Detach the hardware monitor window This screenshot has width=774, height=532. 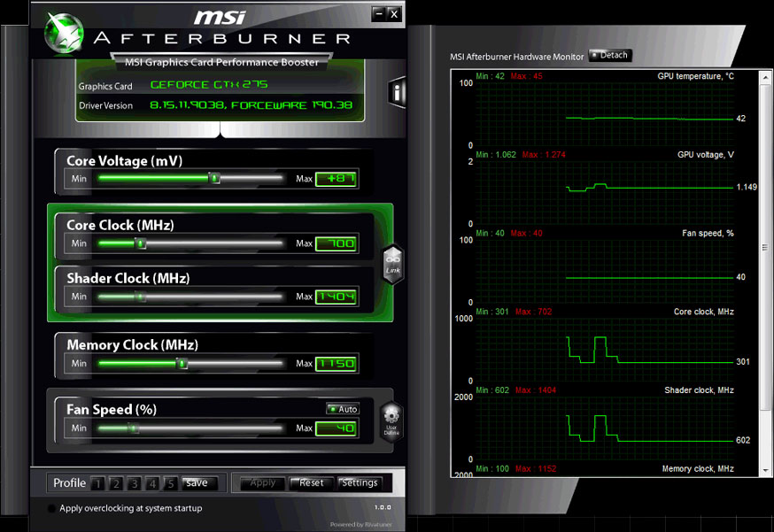tap(609, 55)
